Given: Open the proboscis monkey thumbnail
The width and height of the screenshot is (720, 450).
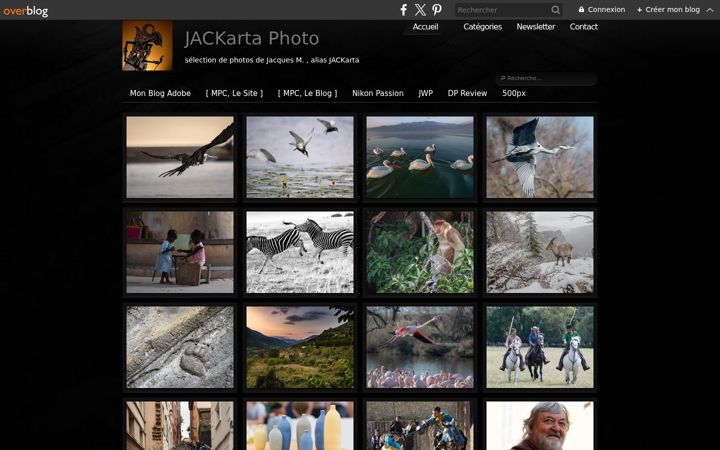Looking at the screenshot, I should coord(420,252).
